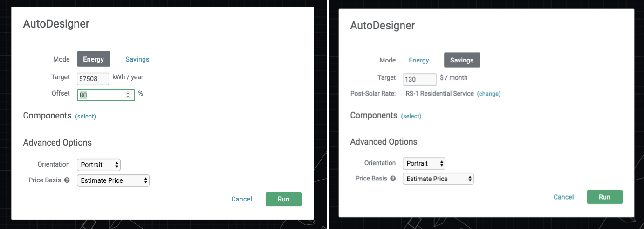Click the 57508 kWh target field
644x229 pixels.
click(x=93, y=79)
